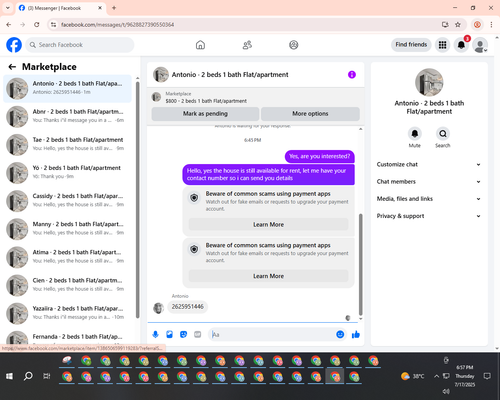Open the Manny conversation in the list
This screenshot has height=400, width=500.
[x=67, y=229]
